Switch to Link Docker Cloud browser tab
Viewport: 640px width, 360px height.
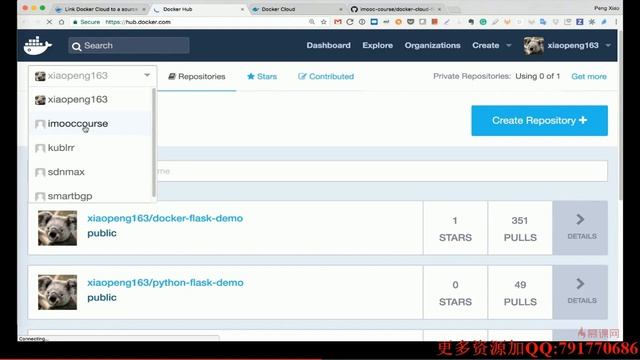tap(100, 9)
